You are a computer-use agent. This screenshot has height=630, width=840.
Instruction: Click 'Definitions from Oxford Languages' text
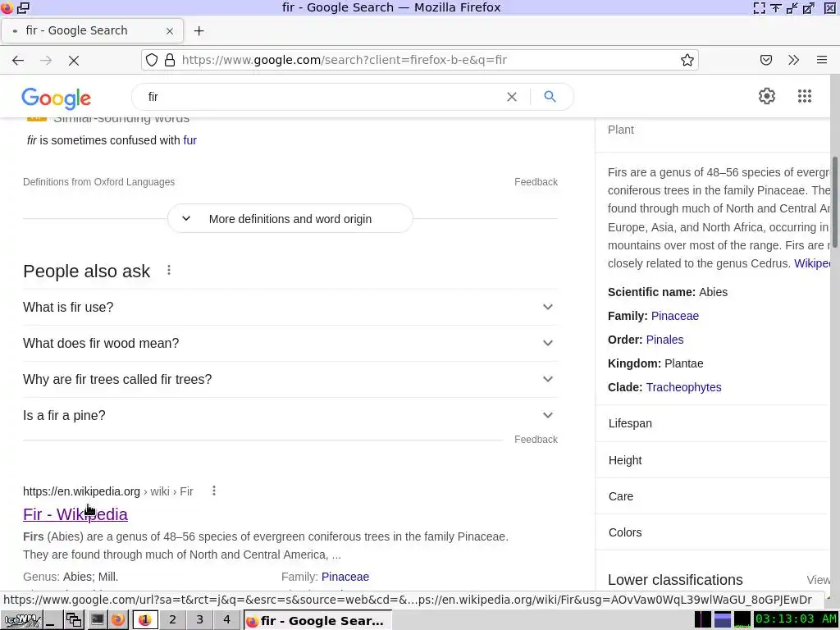98,182
